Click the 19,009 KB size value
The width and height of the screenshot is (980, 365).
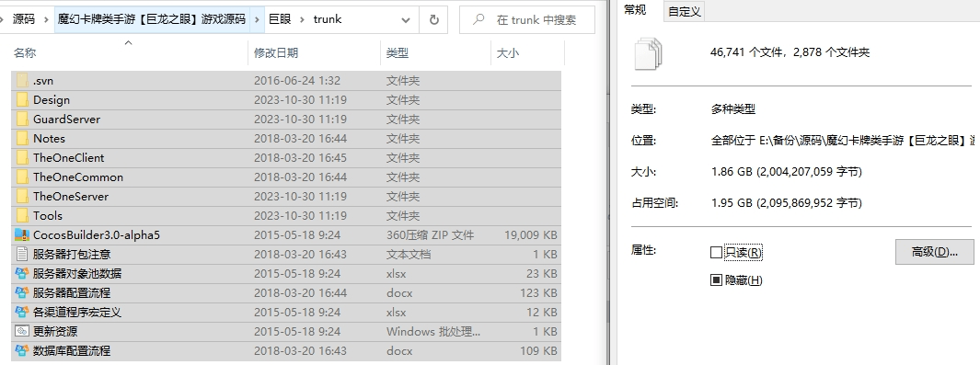[531, 235]
